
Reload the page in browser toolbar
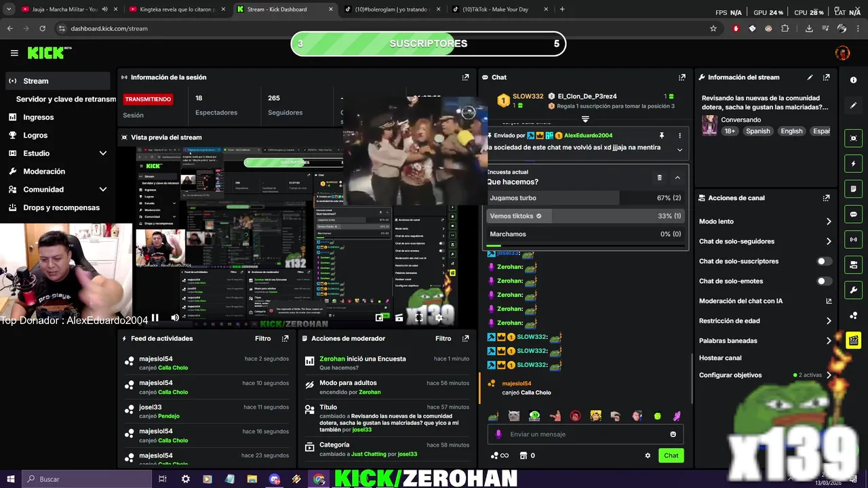(42, 28)
